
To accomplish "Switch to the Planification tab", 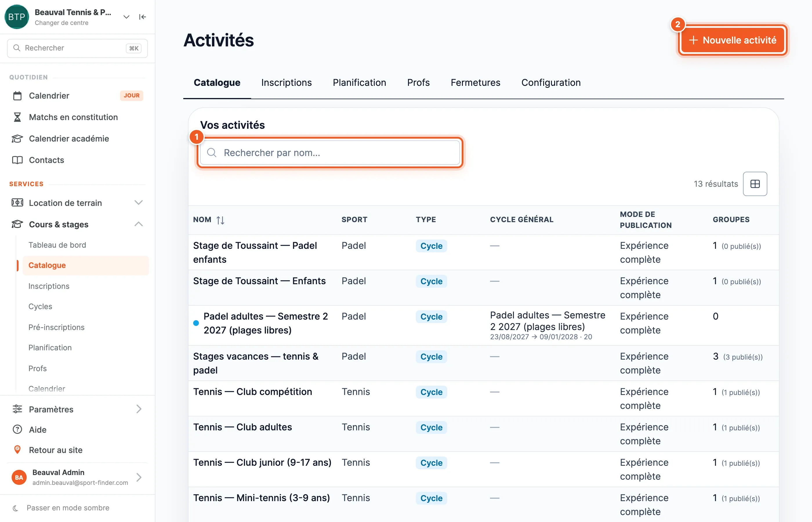I will coord(359,82).
